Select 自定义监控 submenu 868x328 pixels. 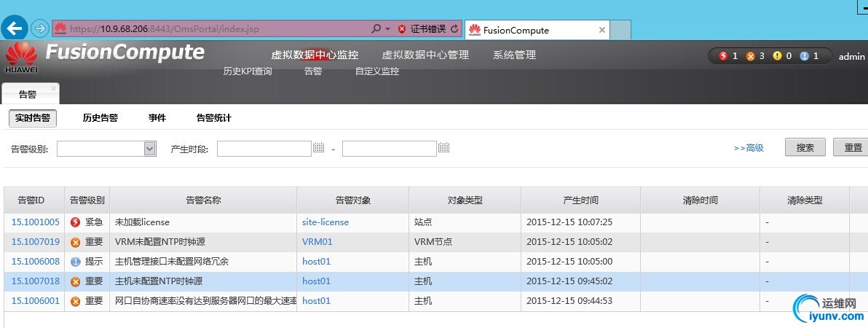pyautogui.click(x=377, y=71)
